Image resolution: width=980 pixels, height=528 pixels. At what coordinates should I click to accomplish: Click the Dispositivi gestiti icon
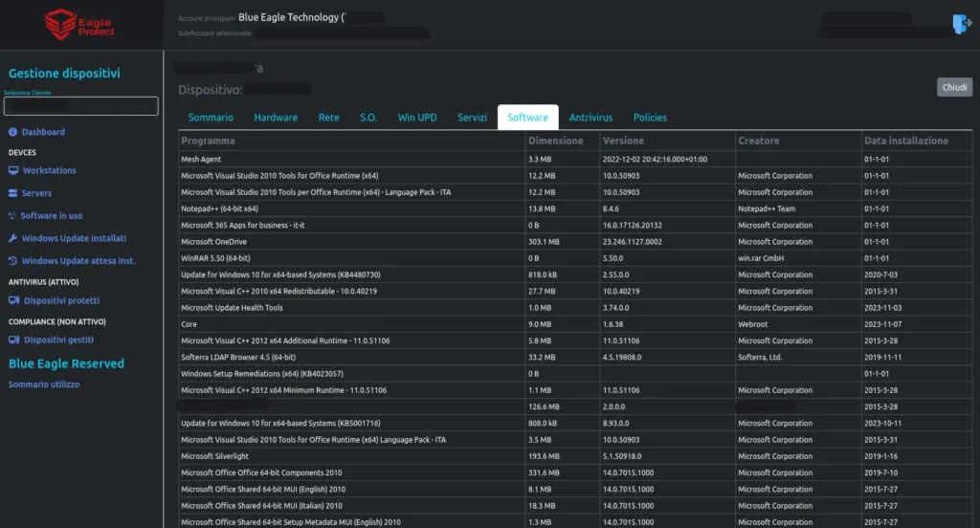(13, 340)
